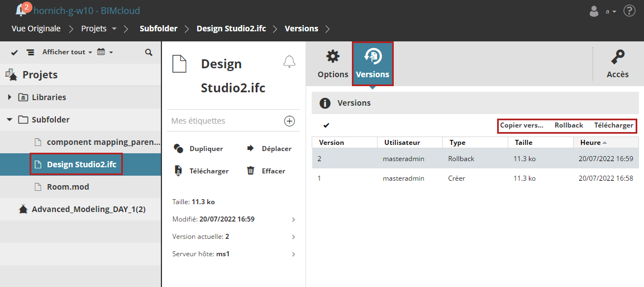Expand the Libraries folder
This screenshot has width=644, height=287.
point(9,97)
